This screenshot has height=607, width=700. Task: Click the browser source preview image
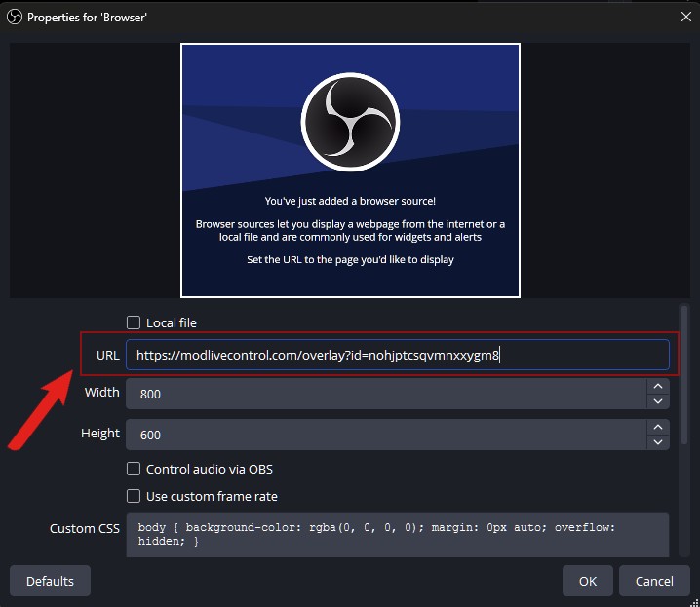[x=350, y=171]
